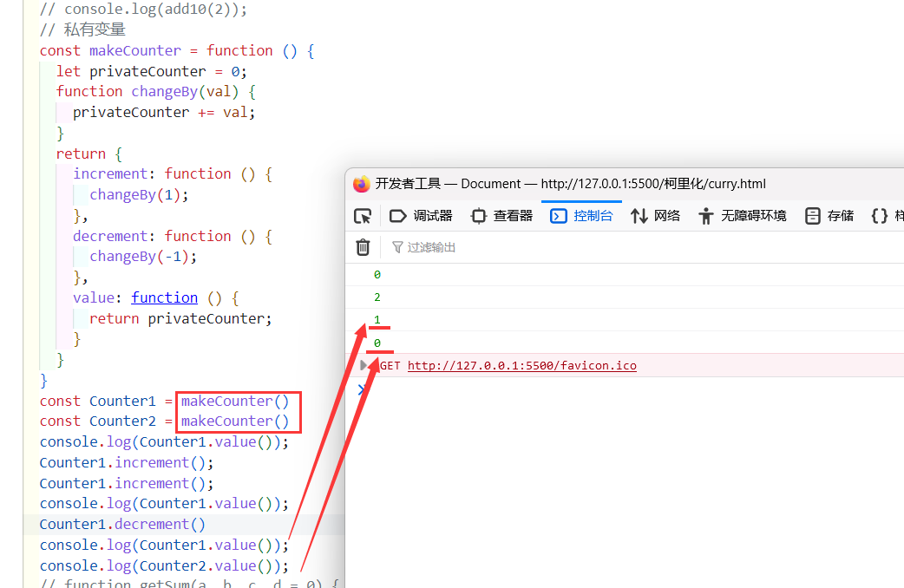This screenshot has width=904, height=588.
Task: Click the 'let privateCounter = 0;' line
Action: tap(152, 71)
